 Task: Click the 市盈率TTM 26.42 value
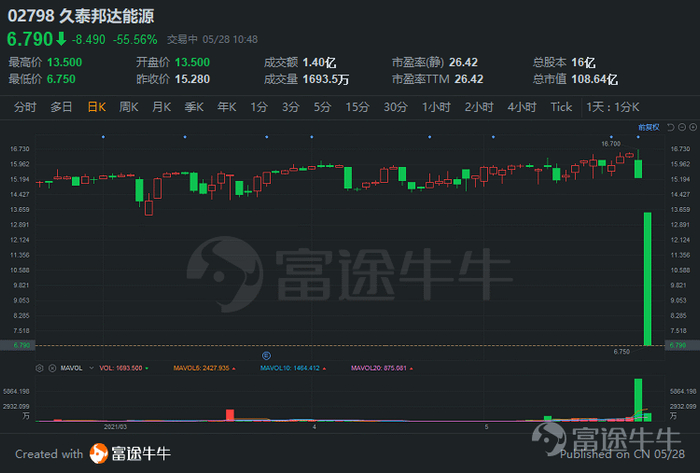(469, 79)
